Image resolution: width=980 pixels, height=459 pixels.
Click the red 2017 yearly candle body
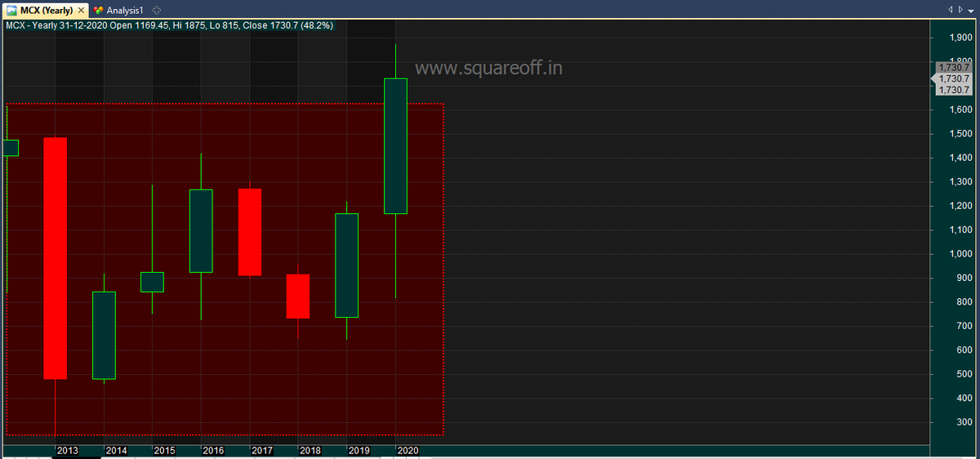[250, 232]
